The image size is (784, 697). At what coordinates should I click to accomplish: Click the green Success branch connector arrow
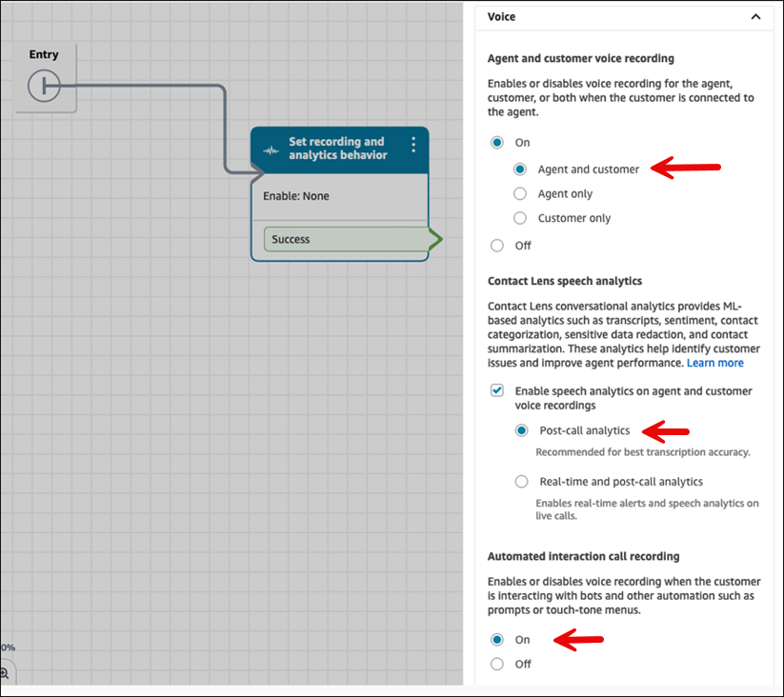point(435,239)
